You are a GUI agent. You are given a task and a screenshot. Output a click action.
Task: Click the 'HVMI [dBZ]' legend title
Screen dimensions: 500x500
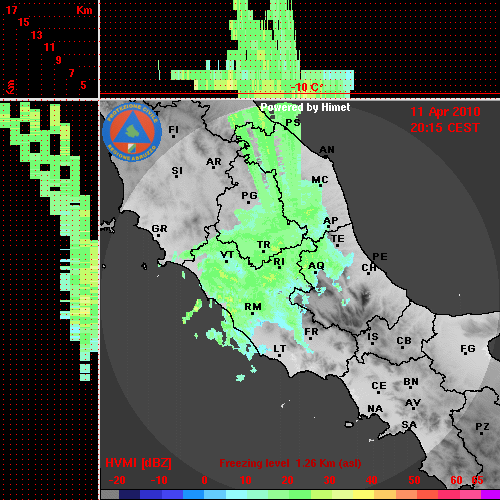coord(138,463)
